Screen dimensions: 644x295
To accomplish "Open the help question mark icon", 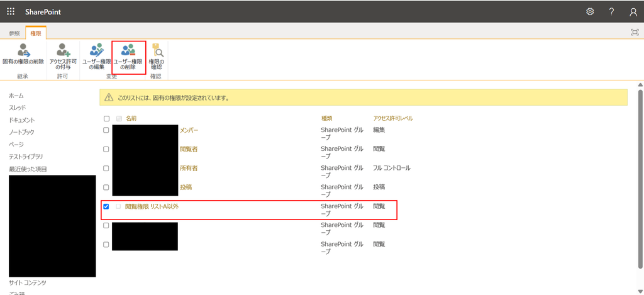I will 611,11.
